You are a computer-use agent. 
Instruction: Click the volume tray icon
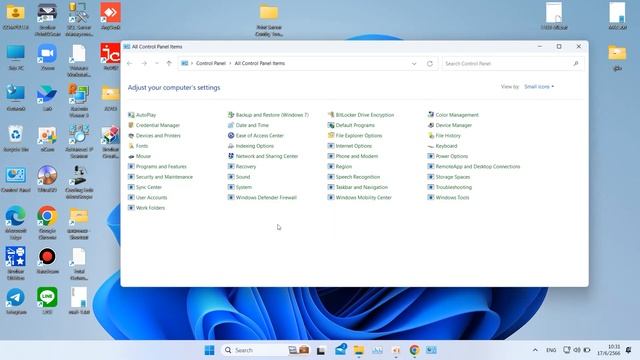tap(577, 350)
